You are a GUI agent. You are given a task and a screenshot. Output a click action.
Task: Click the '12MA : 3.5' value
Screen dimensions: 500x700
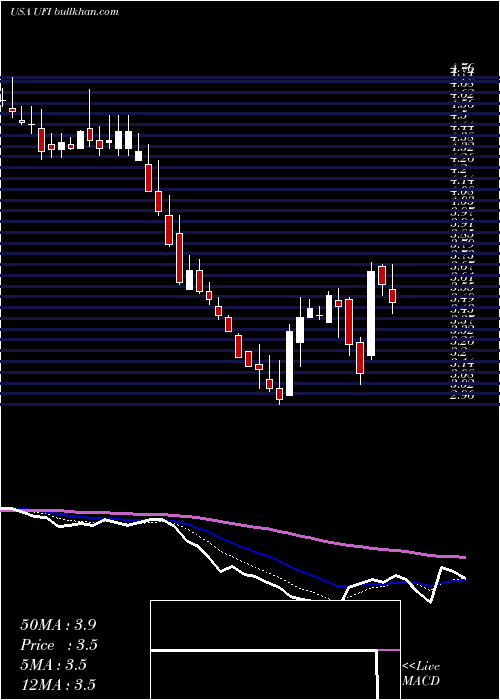tap(58, 685)
